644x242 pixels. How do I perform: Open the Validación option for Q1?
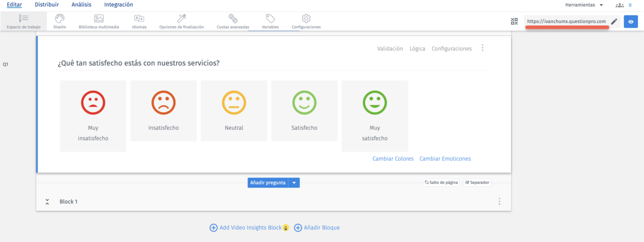(x=390, y=48)
